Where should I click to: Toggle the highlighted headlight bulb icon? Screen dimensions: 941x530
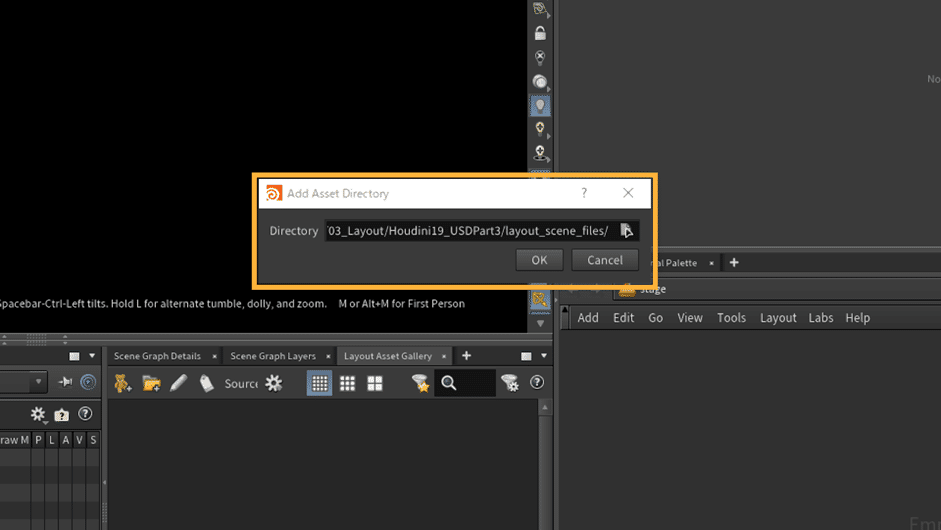click(x=540, y=106)
